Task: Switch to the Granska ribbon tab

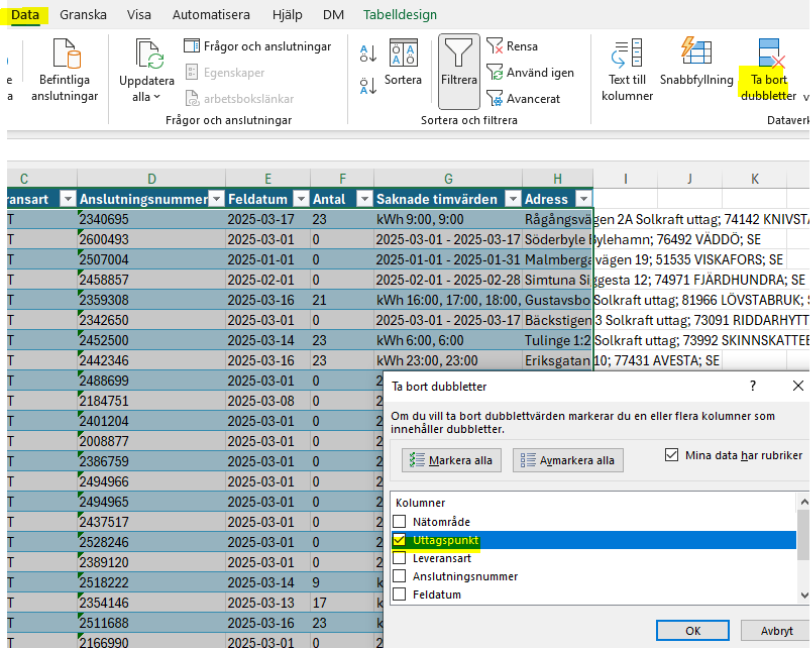Action: click(83, 15)
